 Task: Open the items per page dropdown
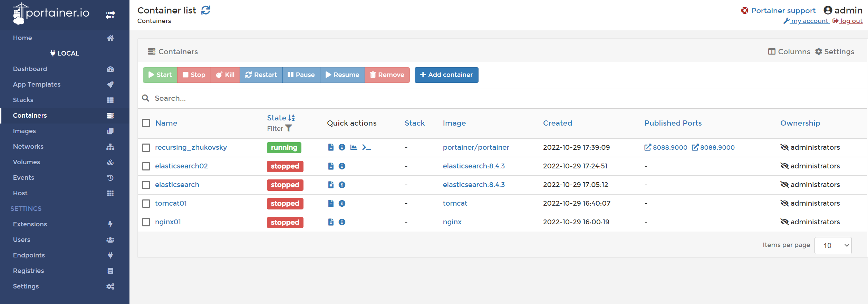833,245
